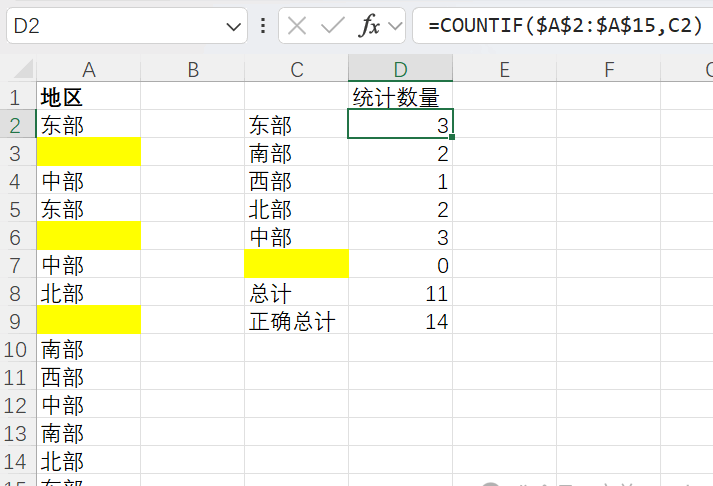Viewport: 713px width, 486px height.
Task: Click cell A5 containing 东部
Action: pyautogui.click(x=89, y=210)
